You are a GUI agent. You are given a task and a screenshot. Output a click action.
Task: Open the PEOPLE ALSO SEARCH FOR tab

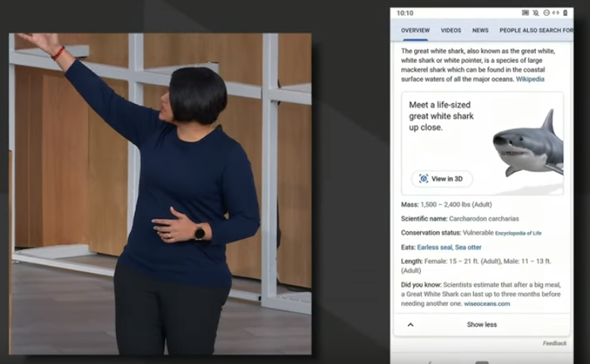(x=536, y=30)
